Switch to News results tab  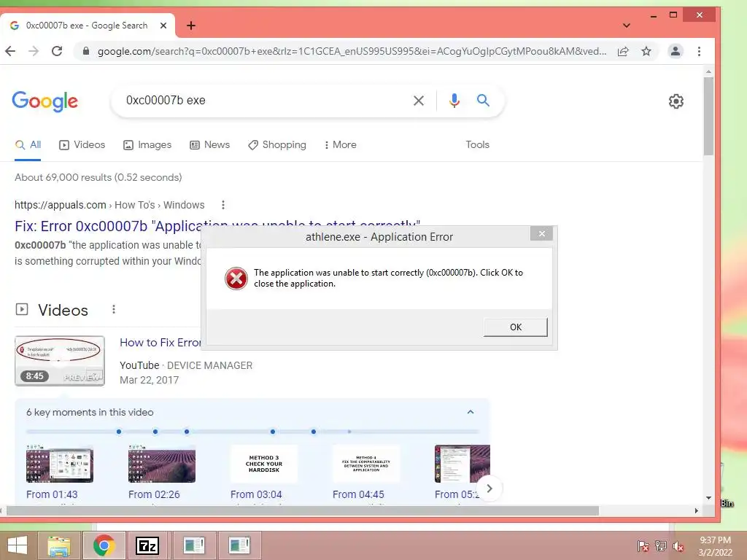click(209, 145)
